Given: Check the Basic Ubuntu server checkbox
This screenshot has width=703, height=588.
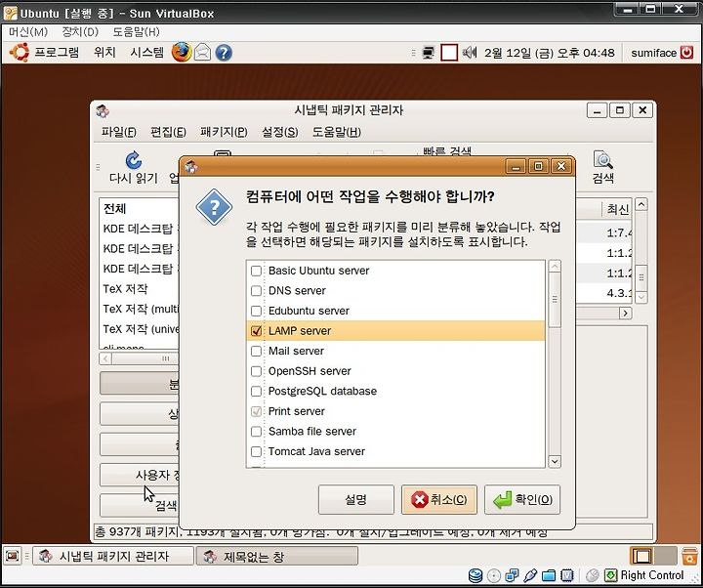Looking at the screenshot, I should (x=256, y=271).
